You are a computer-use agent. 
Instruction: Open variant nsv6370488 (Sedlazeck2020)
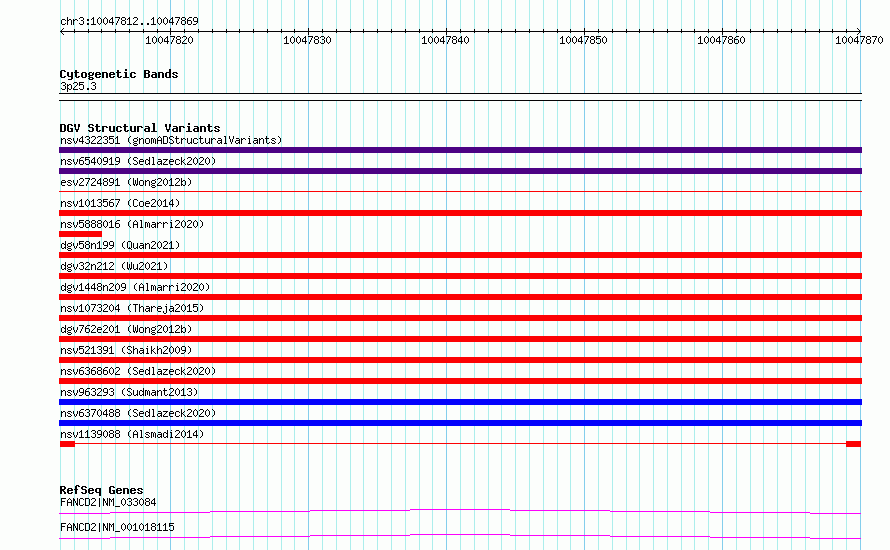[138, 413]
